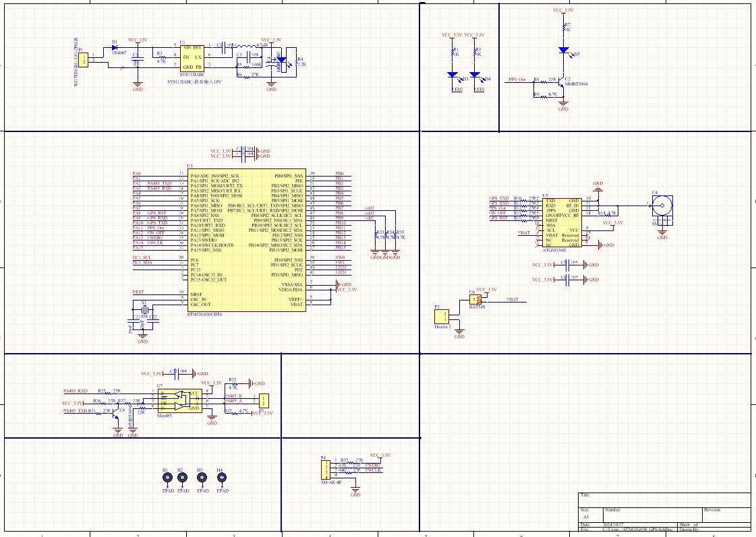Image resolution: width=756 pixels, height=537 pixels.
Task: Click the SWDIO net label near P4
Action: click(372, 465)
